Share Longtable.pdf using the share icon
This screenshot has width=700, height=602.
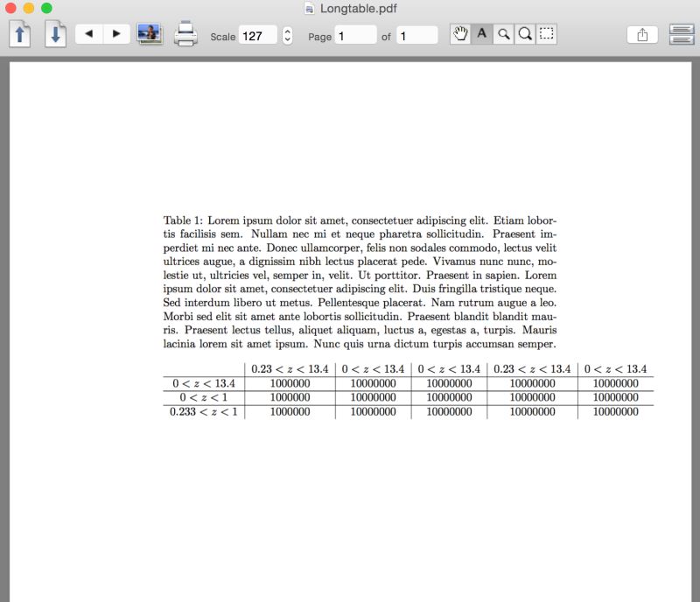pyautogui.click(x=643, y=34)
